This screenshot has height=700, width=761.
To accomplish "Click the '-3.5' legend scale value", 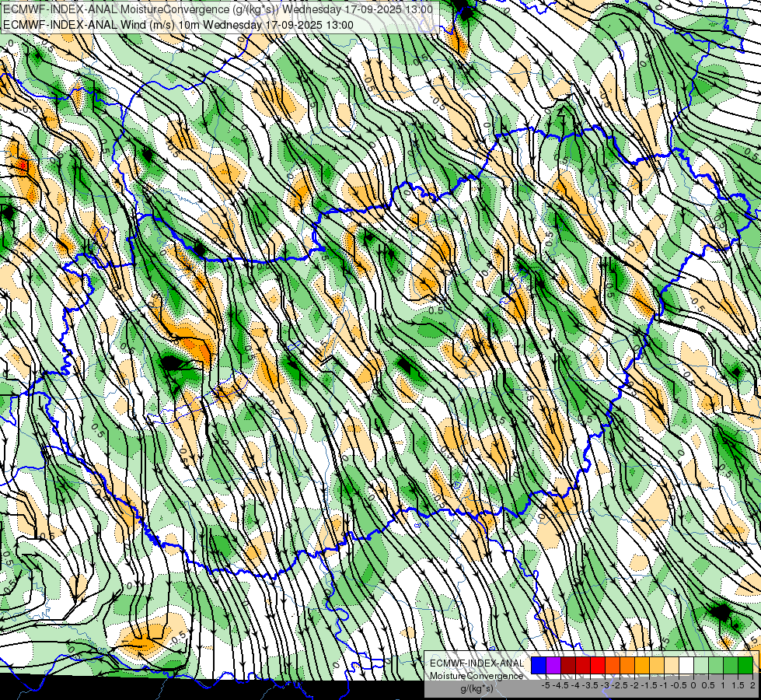I will coord(591,685).
